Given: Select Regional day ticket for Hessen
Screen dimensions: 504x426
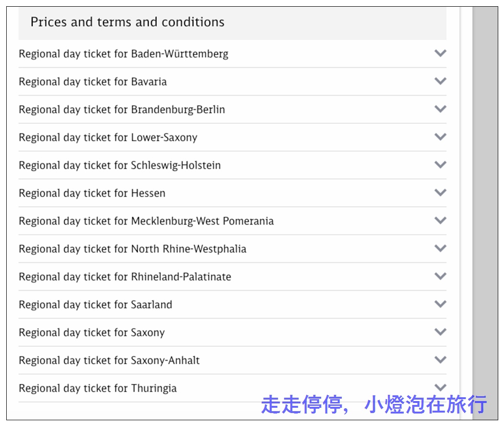Looking at the screenshot, I should point(232,193).
